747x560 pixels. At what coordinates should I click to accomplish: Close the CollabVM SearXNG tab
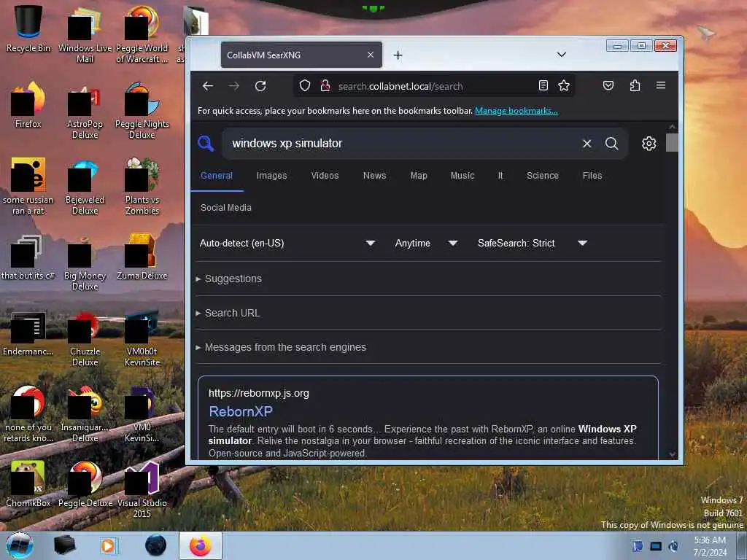click(370, 55)
